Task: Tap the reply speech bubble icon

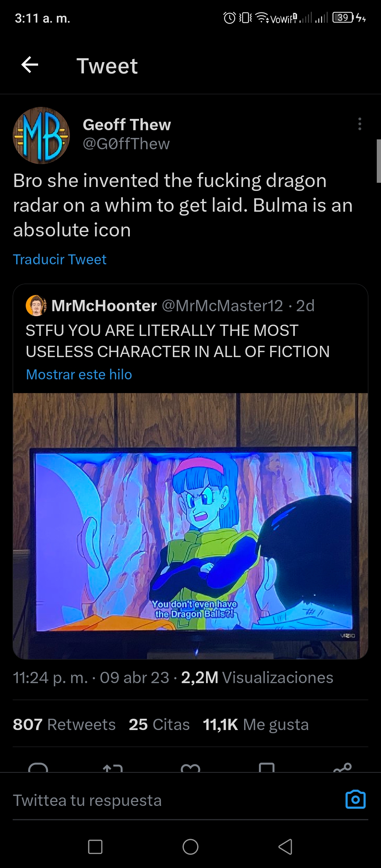Action: 38,768
